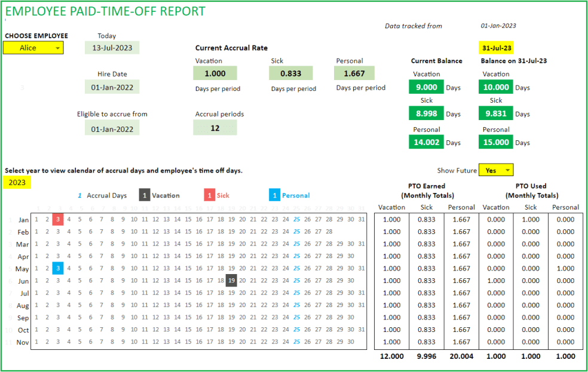Click the Today date cell 13-Jul-2023
The image size is (588, 372).
pos(112,47)
